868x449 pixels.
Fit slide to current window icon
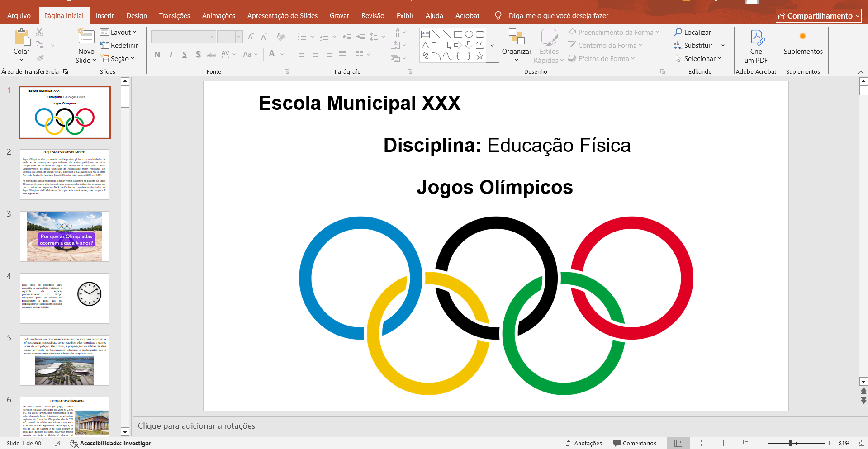(861, 443)
